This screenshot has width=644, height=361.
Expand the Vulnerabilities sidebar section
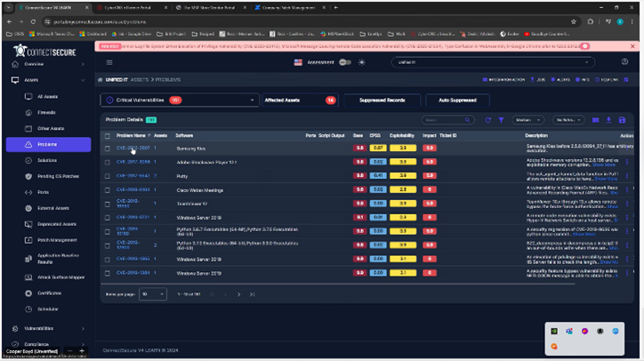pyautogui.click(x=48, y=329)
